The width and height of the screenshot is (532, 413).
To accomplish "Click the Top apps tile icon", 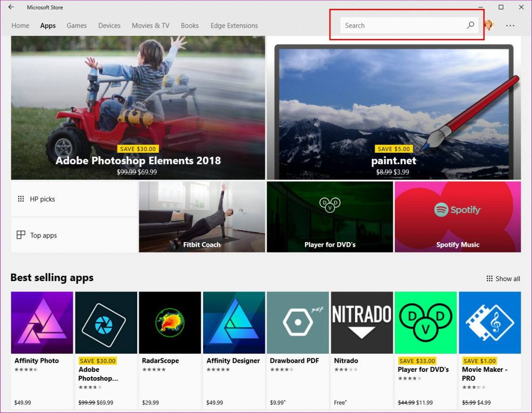I will pos(21,235).
